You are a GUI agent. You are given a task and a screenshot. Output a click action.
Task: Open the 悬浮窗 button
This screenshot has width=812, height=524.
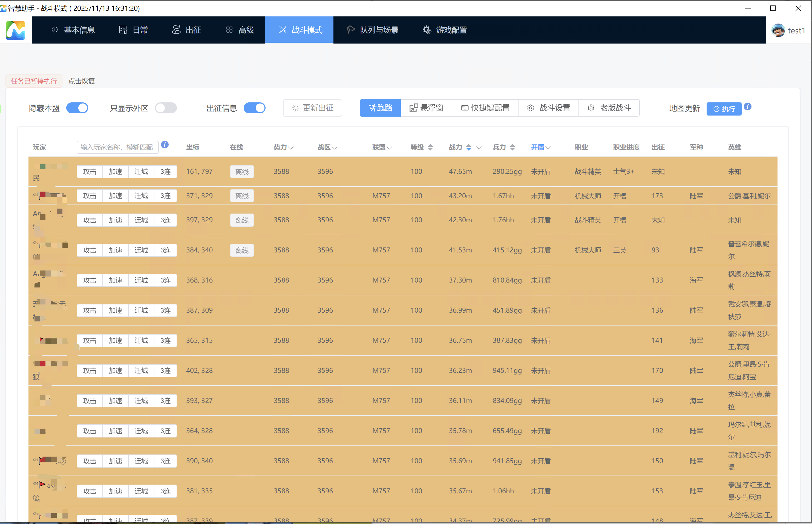coord(426,108)
